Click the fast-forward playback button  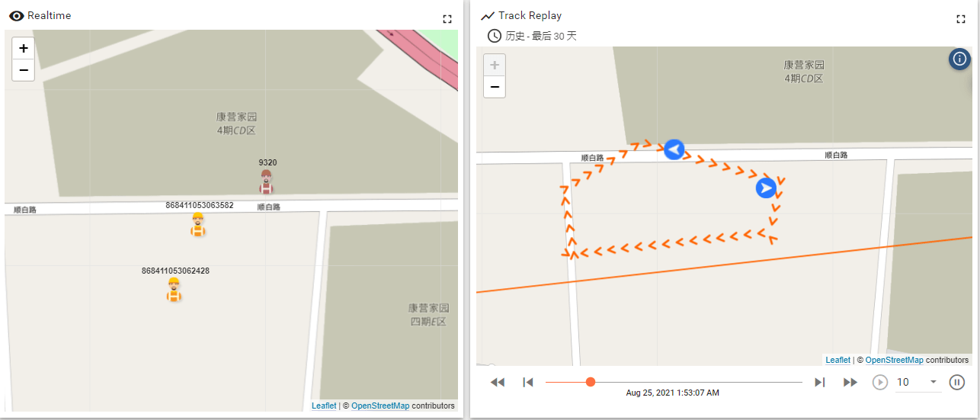(x=850, y=382)
